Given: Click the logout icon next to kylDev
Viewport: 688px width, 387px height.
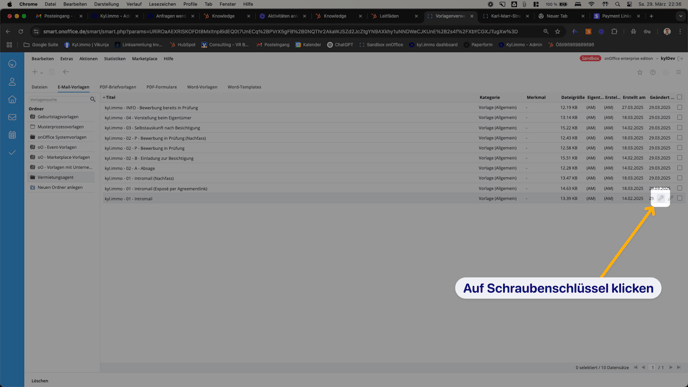Looking at the screenshot, I should (x=681, y=58).
